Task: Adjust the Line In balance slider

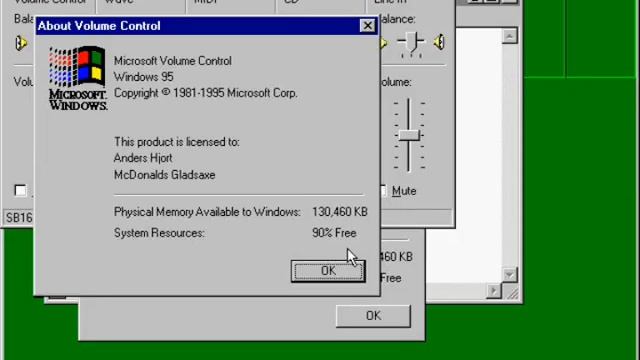Action: (x=411, y=42)
